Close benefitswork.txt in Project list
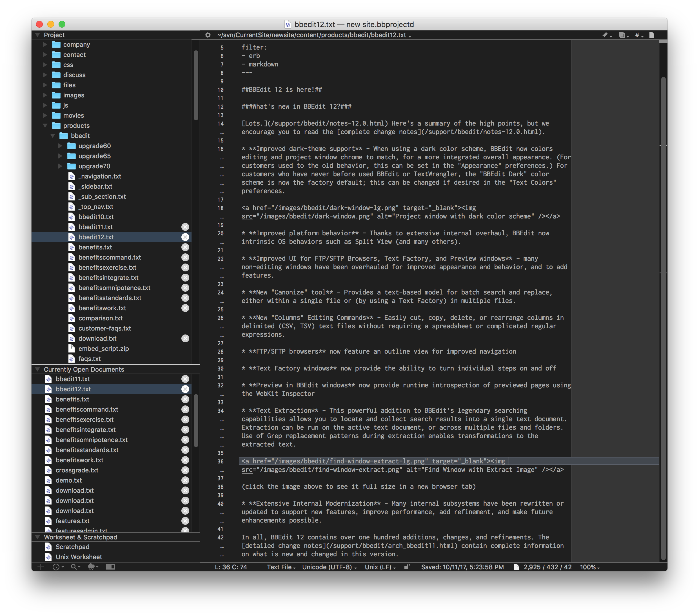Image resolution: width=699 pixels, height=616 pixels. tap(185, 308)
